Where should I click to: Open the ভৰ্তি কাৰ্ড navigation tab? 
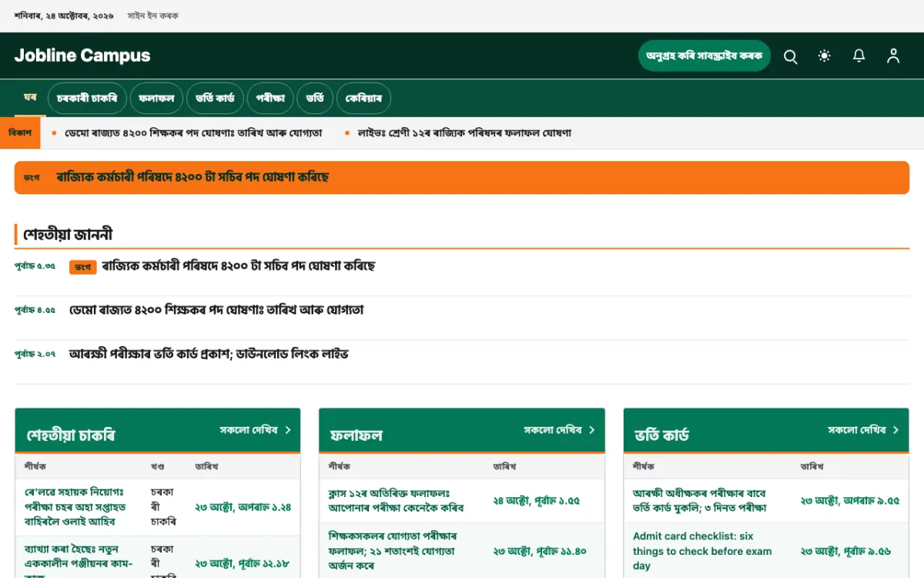[x=215, y=99]
